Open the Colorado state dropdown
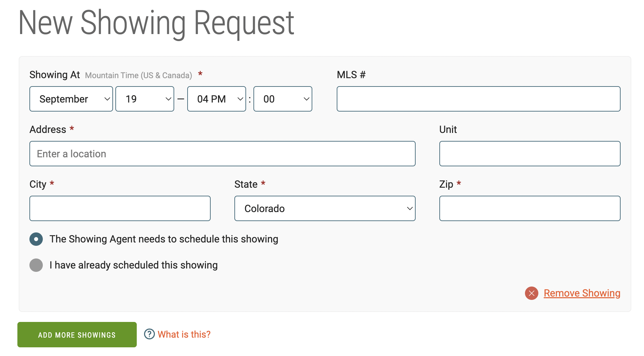The height and width of the screenshot is (356, 644). 324,208
